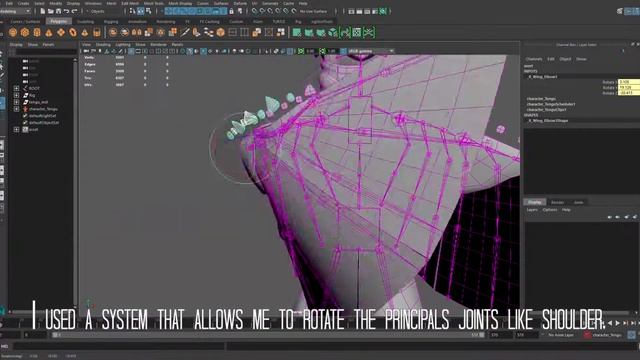Image resolution: width=640 pixels, height=360 pixels.
Task: Open the Deform menu
Action: 240,3
